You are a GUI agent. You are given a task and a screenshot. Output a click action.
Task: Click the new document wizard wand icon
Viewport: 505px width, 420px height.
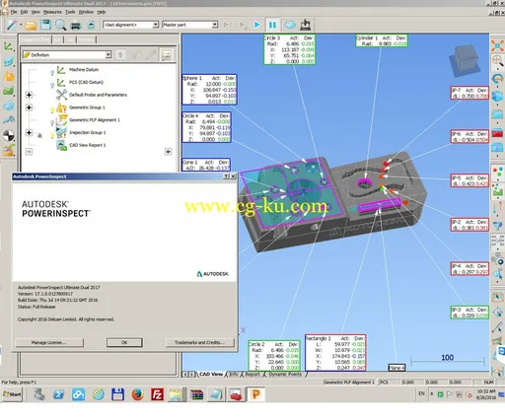[11, 25]
